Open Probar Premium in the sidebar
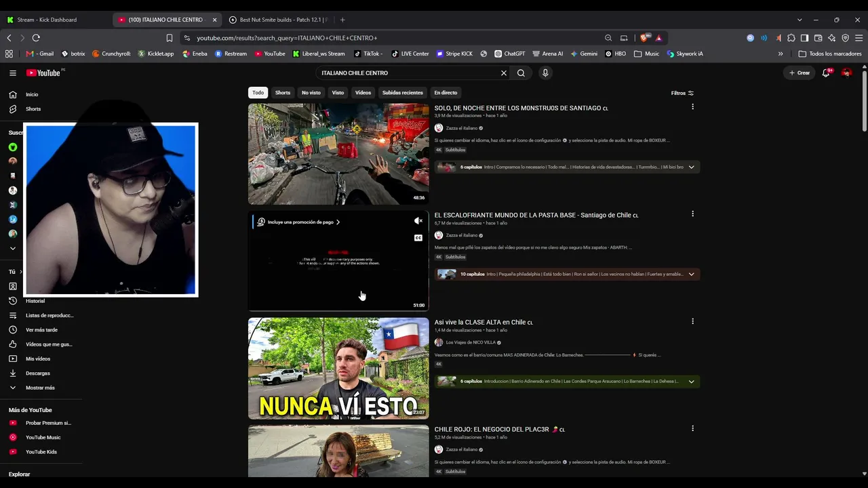This screenshot has height=488, width=868. [48, 423]
